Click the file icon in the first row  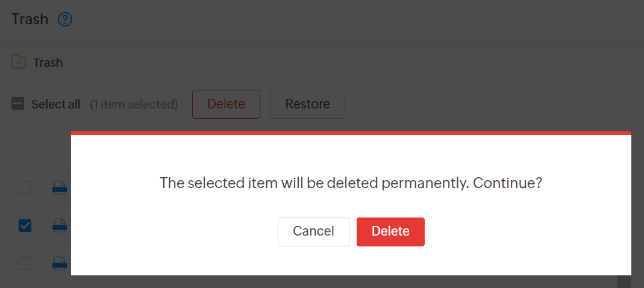point(59,188)
